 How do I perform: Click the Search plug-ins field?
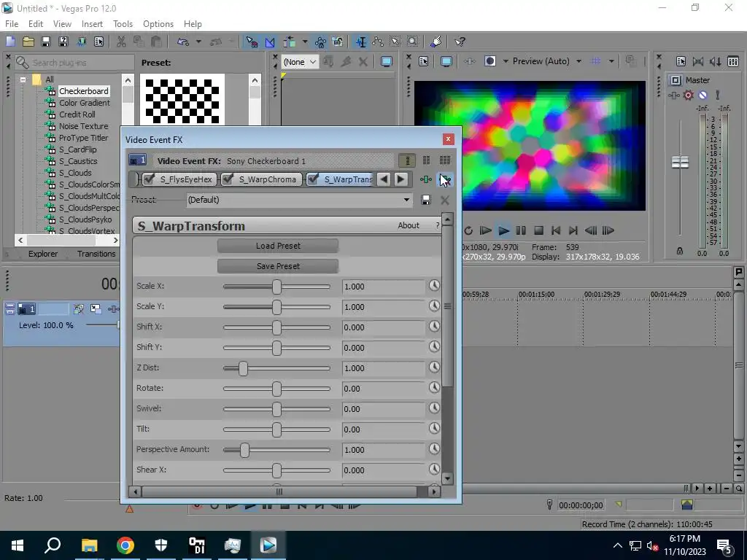point(74,63)
